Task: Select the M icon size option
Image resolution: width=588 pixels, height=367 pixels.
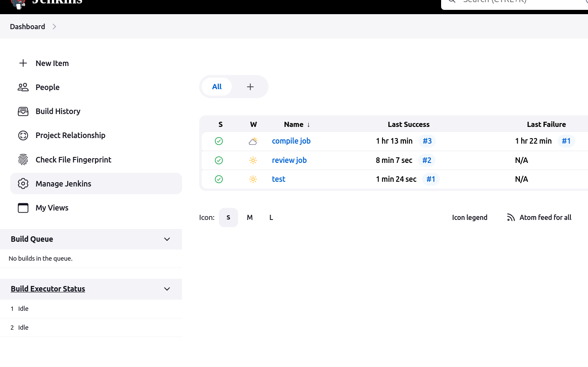Action: 250,217
